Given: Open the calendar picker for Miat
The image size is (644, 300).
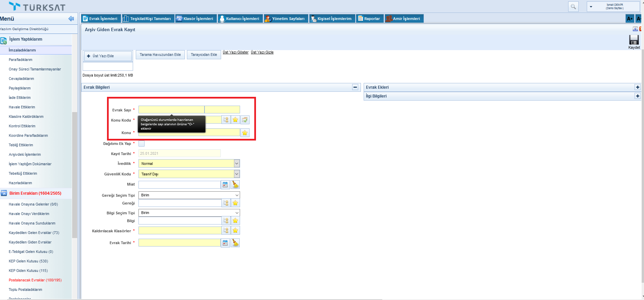Looking at the screenshot, I should [x=225, y=185].
